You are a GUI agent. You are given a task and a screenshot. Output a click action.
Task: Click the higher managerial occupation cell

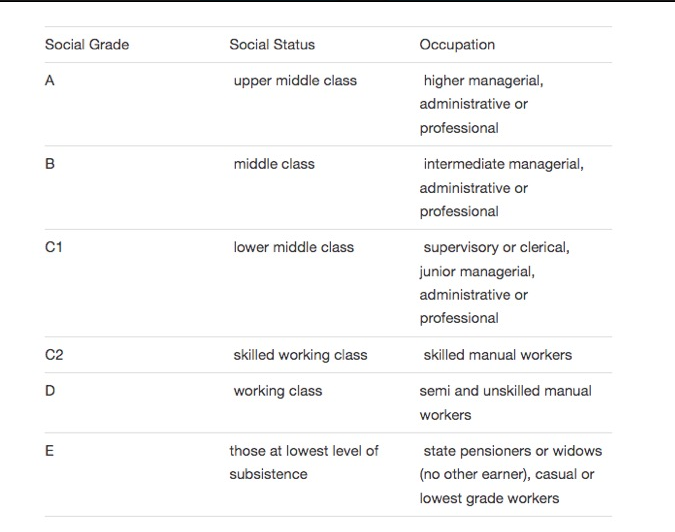[482, 104]
